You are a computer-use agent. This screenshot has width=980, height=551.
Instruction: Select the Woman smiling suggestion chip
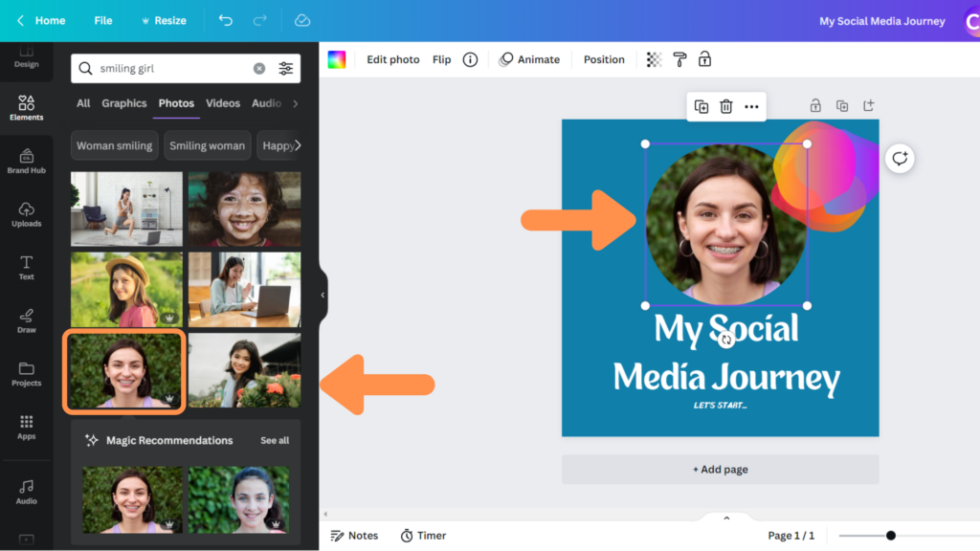coord(115,145)
